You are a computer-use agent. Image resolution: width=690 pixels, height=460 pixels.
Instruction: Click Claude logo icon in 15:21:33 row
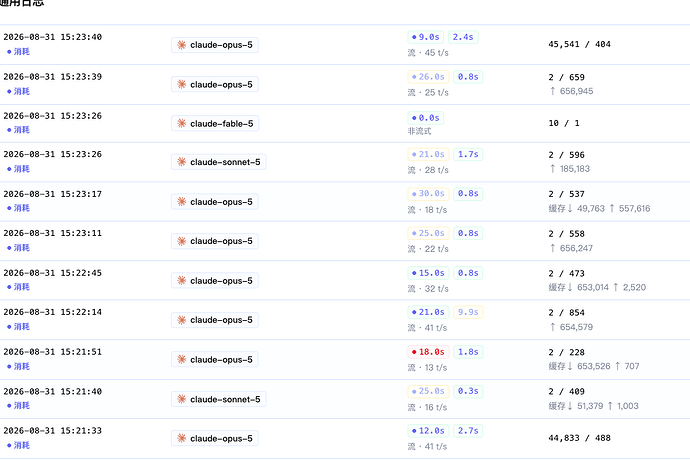[x=181, y=438]
